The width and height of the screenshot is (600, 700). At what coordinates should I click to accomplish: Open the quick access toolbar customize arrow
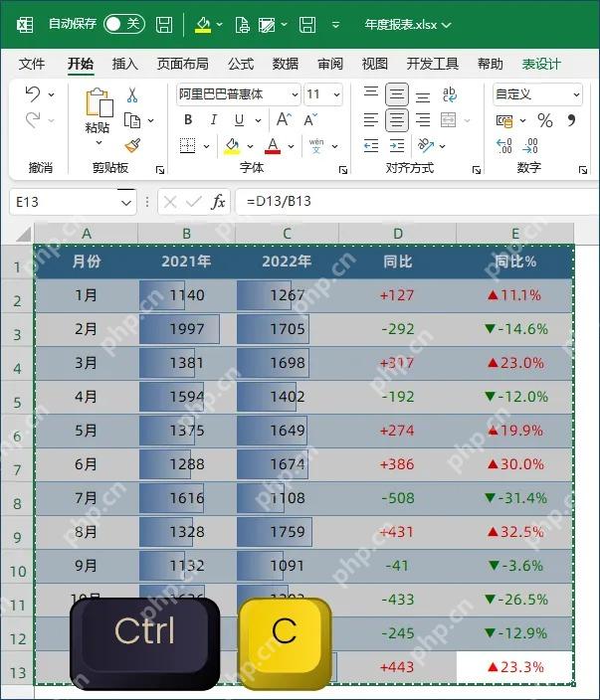[336, 25]
